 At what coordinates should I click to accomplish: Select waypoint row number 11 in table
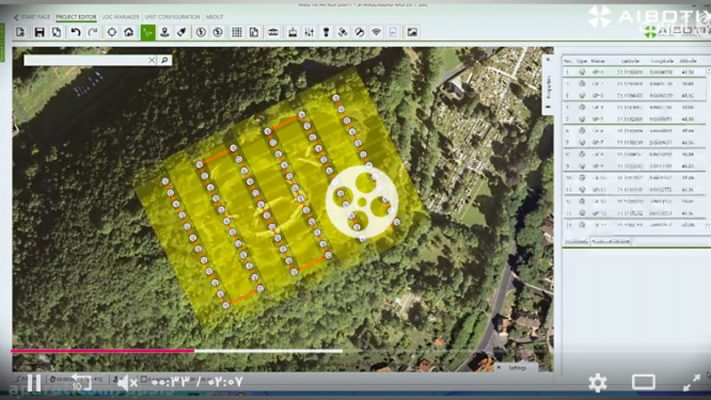point(634,190)
